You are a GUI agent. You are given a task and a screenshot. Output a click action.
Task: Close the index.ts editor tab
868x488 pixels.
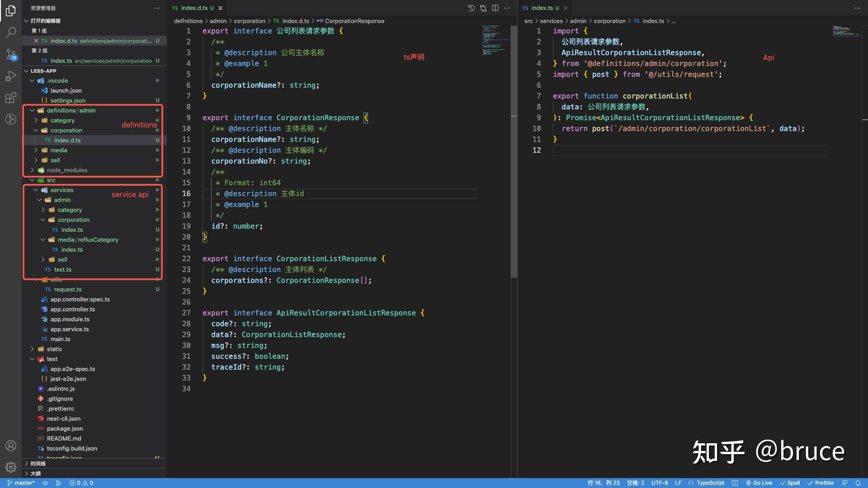pyautogui.click(x=566, y=8)
